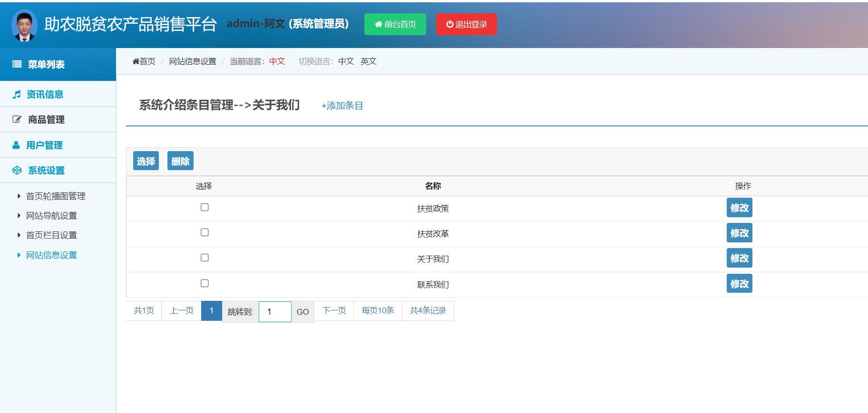Click the edit icon next to 商品管理
868x413 pixels.
[x=17, y=120]
